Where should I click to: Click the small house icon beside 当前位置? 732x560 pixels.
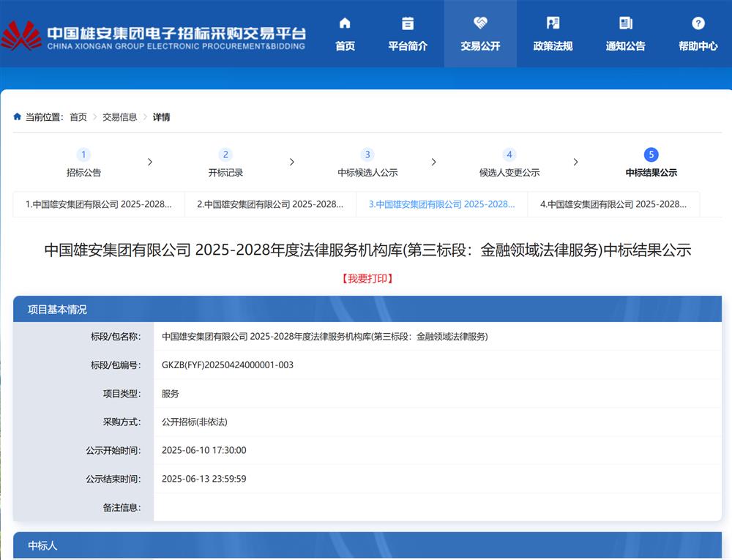(18, 116)
